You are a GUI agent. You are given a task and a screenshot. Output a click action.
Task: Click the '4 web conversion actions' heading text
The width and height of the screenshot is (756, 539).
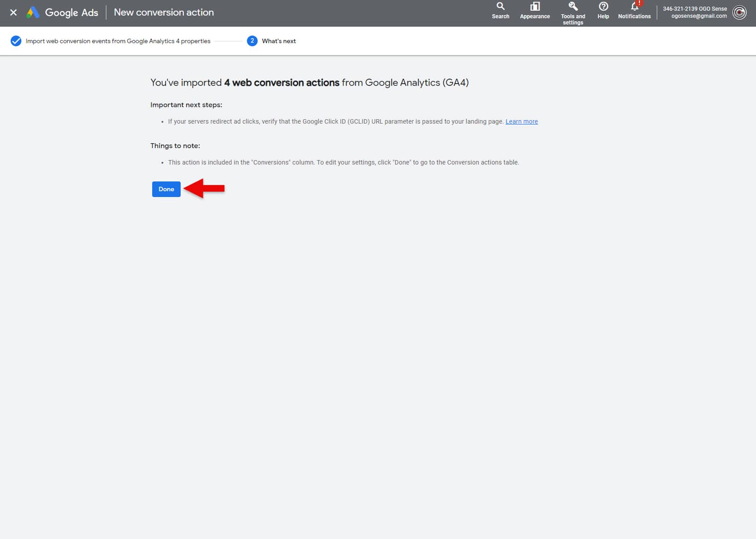(x=282, y=83)
